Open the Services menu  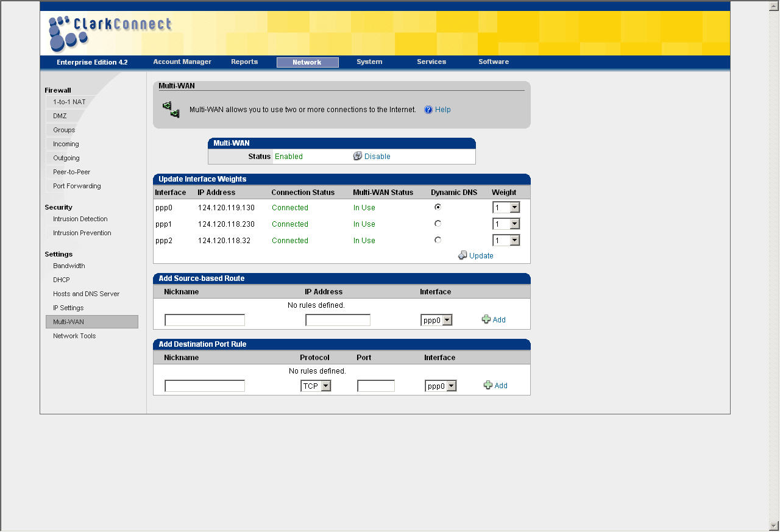[x=431, y=62]
